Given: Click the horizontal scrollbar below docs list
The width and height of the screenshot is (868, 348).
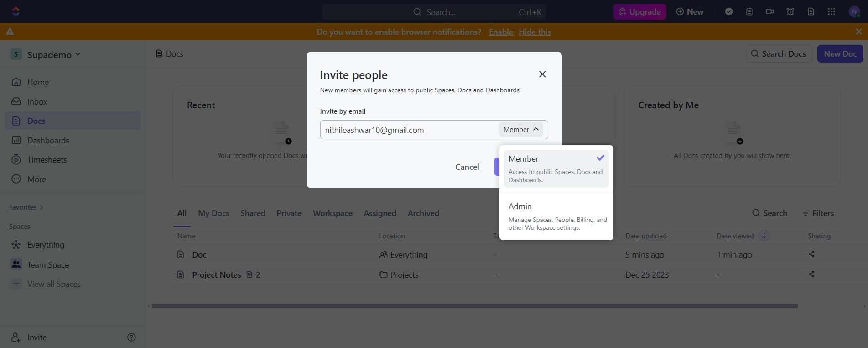Looking at the screenshot, I should click(x=474, y=306).
